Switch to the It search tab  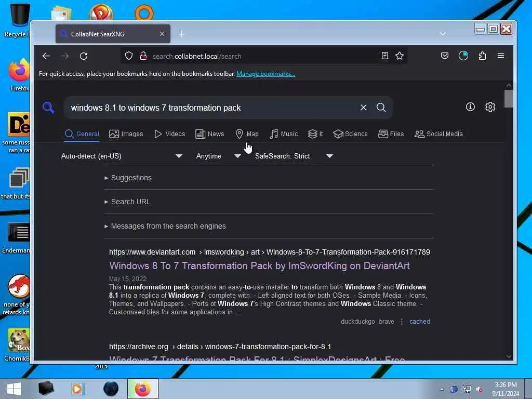coord(315,134)
